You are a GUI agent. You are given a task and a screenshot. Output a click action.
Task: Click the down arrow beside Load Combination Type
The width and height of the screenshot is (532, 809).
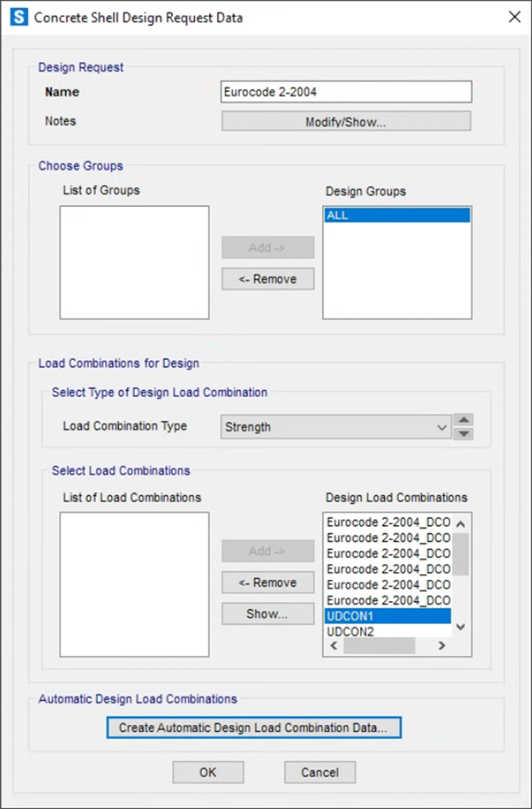pyautogui.click(x=464, y=434)
